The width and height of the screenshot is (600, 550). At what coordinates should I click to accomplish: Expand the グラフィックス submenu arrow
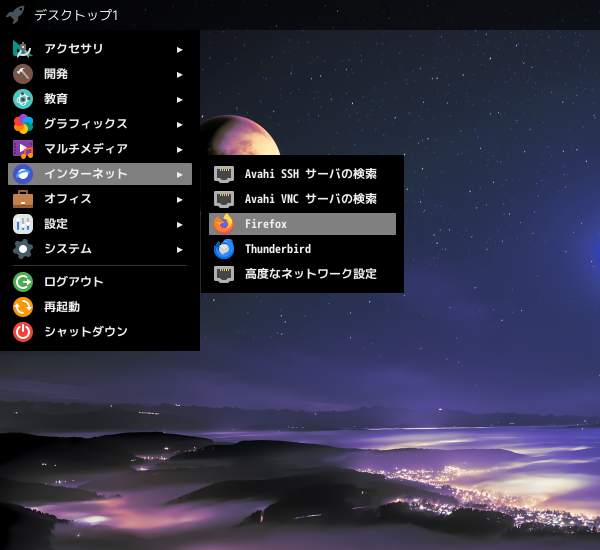coord(179,125)
